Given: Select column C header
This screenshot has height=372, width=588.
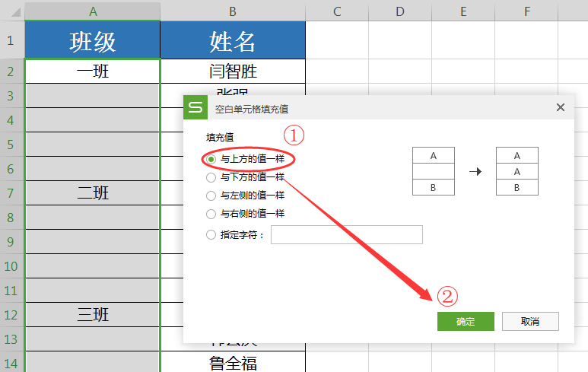Looking at the screenshot, I should [x=337, y=11].
